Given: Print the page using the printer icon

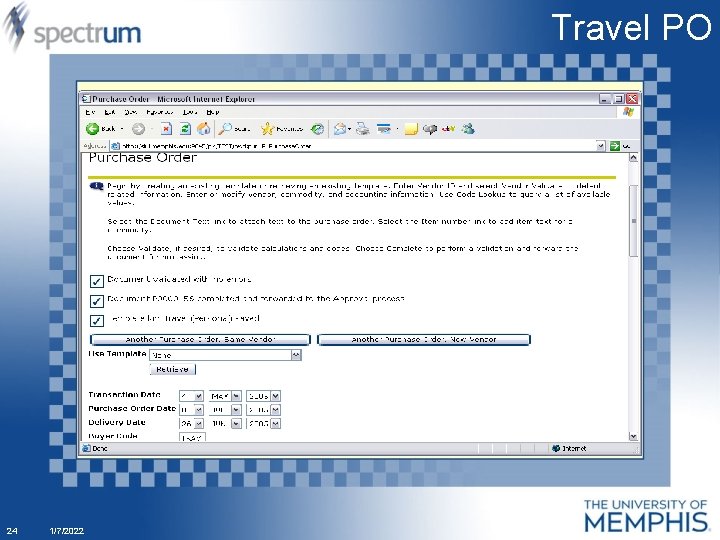Looking at the screenshot, I should coord(363,129).
